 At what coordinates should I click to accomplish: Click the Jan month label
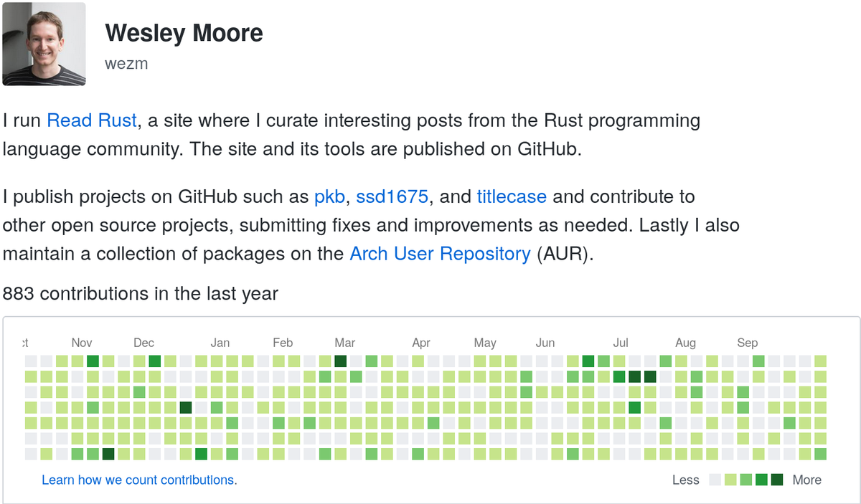click(220, 343)
